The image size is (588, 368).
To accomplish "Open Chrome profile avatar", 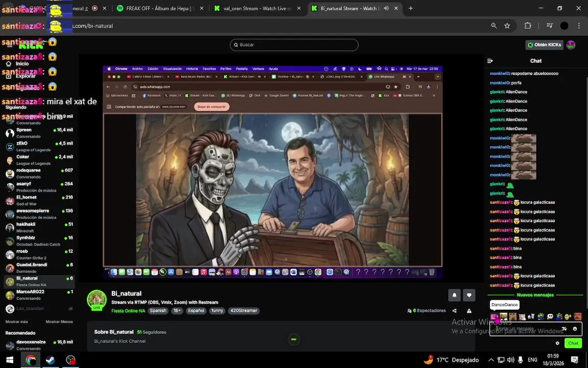I will 564,26.
